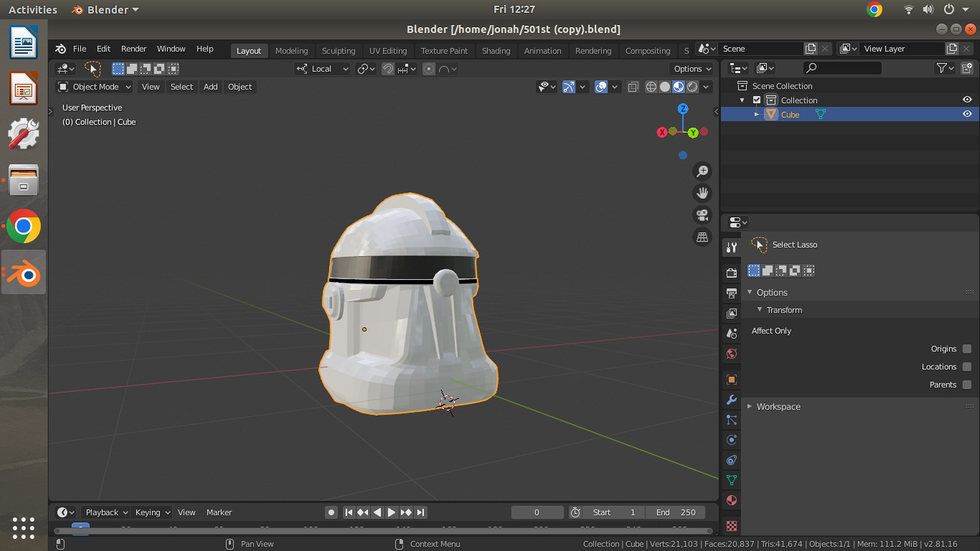Open the Add menu in viewport header
The image size is (980, 551).
[x=210, y=87]
